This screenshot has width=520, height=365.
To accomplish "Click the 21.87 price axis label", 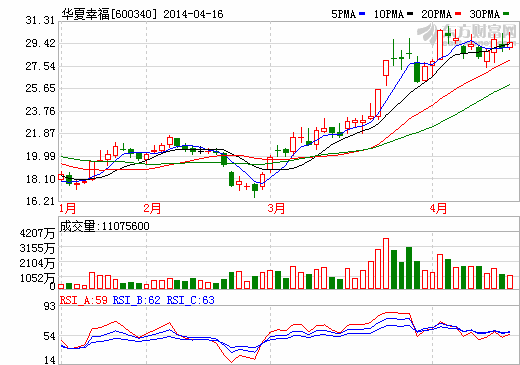I will 40,133.
